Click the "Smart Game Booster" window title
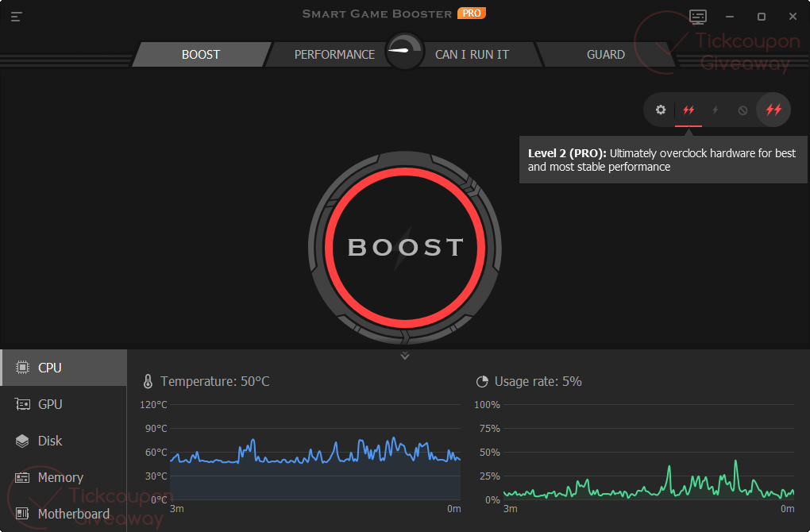 (377, 14)
